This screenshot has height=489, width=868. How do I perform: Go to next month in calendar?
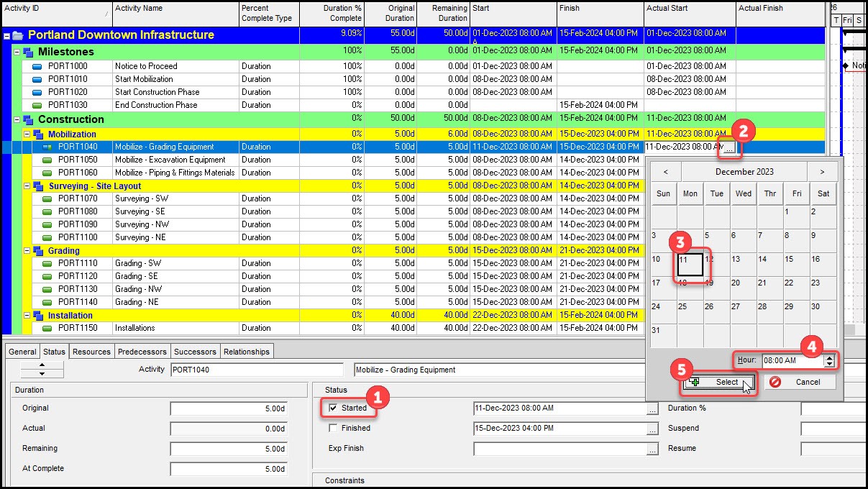click(x=821, y=172)
